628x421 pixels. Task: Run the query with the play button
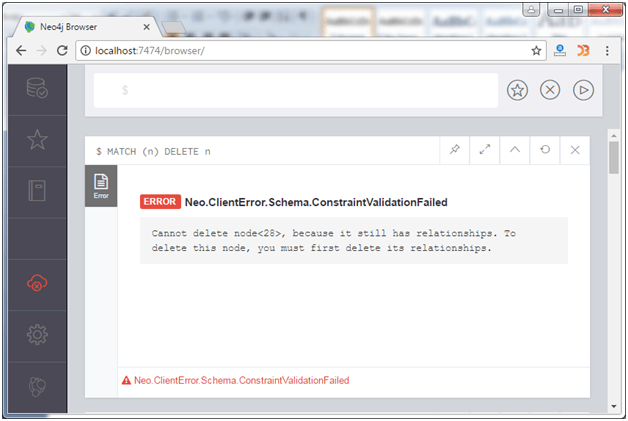pyautogui.click(x=583, y=90)
